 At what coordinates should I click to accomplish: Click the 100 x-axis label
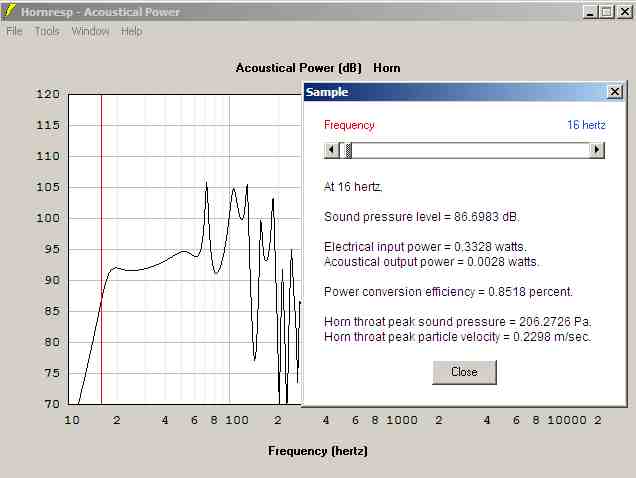237,420
